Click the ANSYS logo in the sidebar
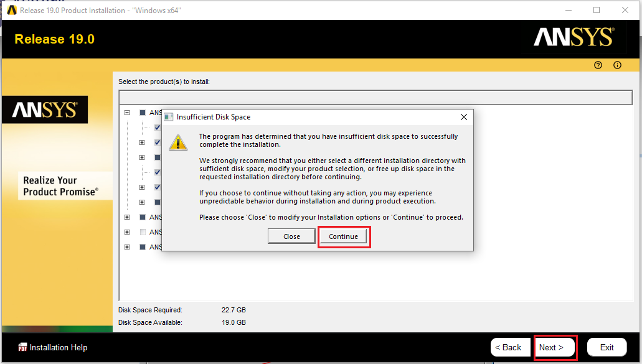 [45, 110]
